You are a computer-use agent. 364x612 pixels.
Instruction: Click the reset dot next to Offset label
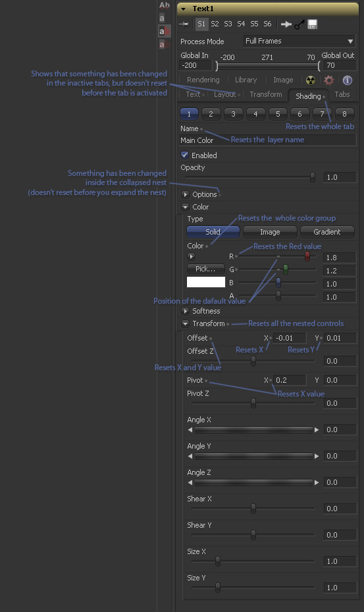tap(211, 339)
